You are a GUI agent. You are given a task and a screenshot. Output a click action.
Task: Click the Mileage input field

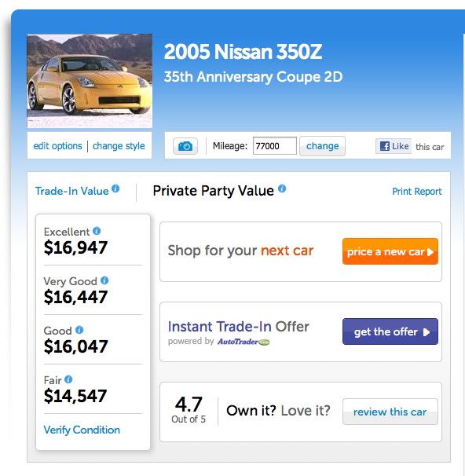(x=275, y=146)
